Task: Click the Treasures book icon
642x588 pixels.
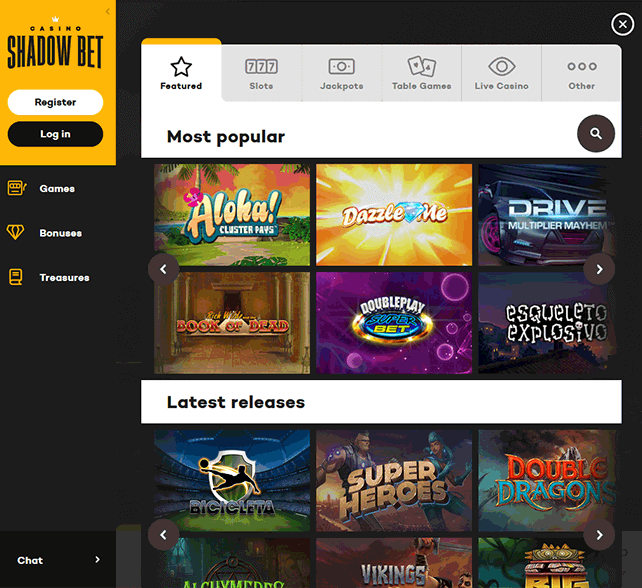Action: click(16, 277)
